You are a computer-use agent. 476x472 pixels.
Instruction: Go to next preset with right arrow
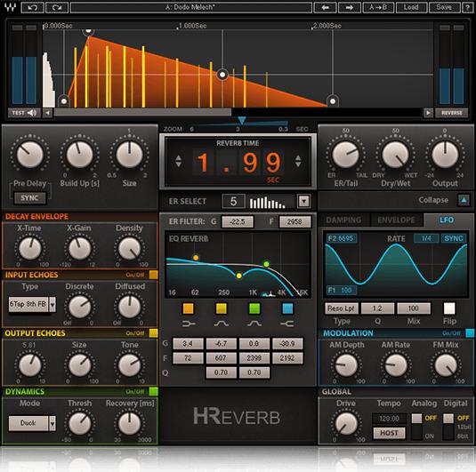pyautogui.click(x=350, y=7)
